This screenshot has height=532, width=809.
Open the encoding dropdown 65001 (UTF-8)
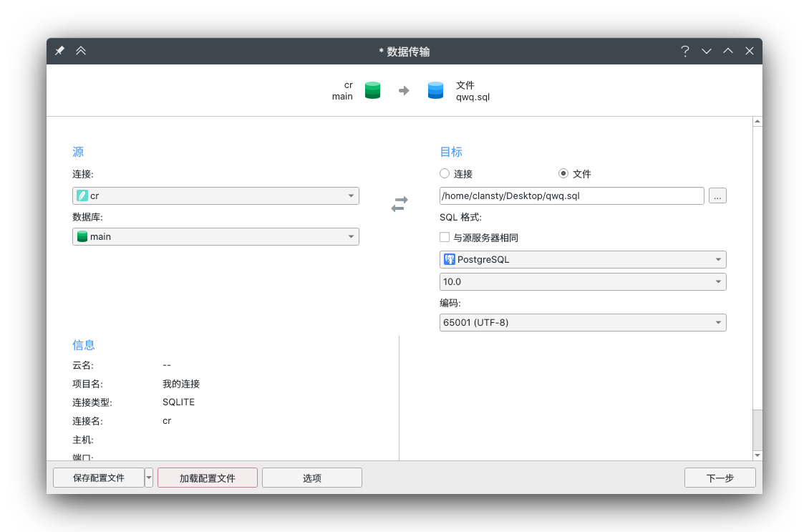583,322
